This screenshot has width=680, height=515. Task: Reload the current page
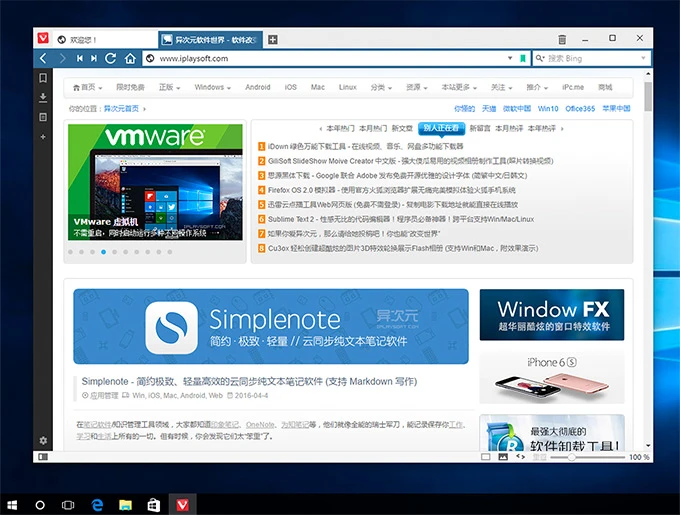(x=111, y=58)
